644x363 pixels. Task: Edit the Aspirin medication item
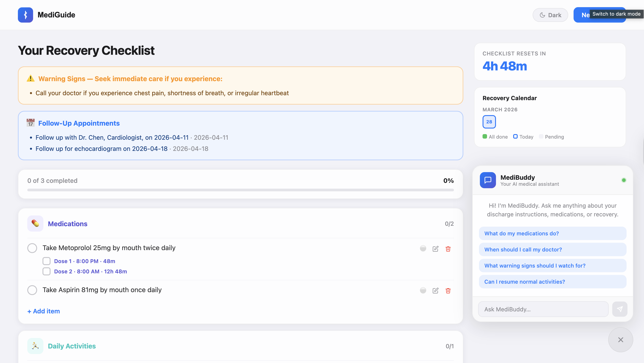coord(435,290)
